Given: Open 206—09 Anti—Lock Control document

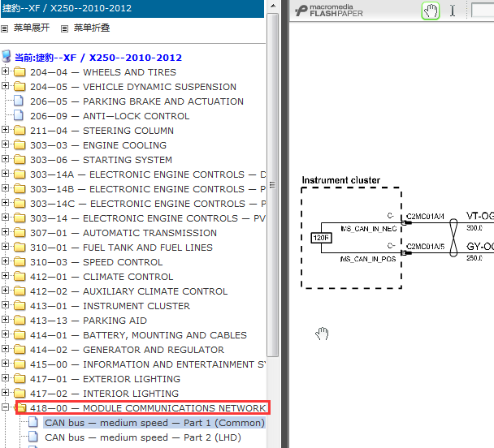Looking at the screenshot, I should click(110, 116).
